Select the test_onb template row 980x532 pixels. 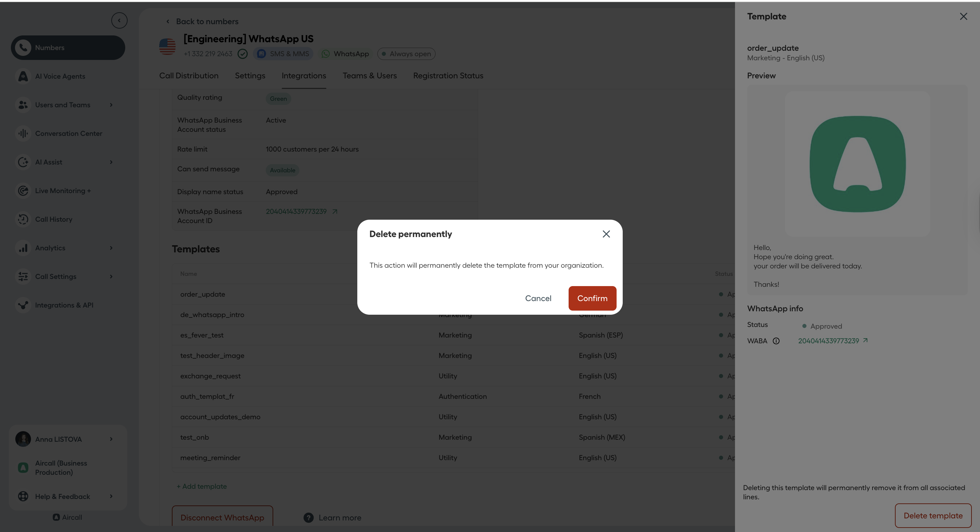454,437
